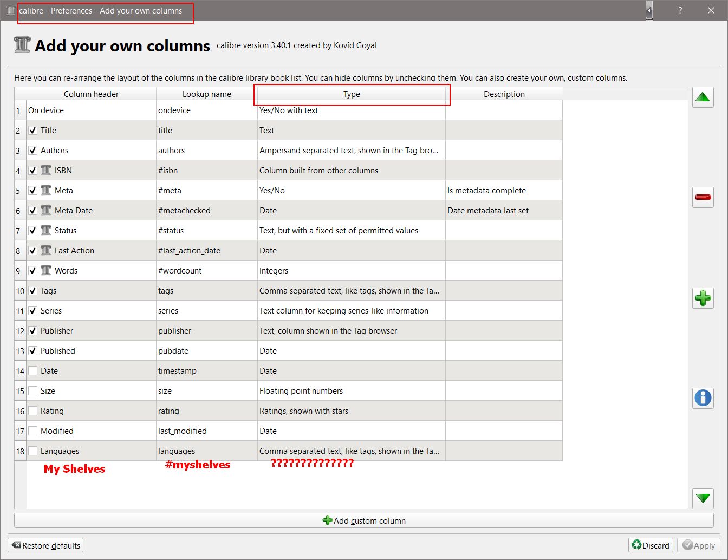Screen dimensions: 728x560
Task: Select the #metachecked lookup name cell
Action: (207, 211)
